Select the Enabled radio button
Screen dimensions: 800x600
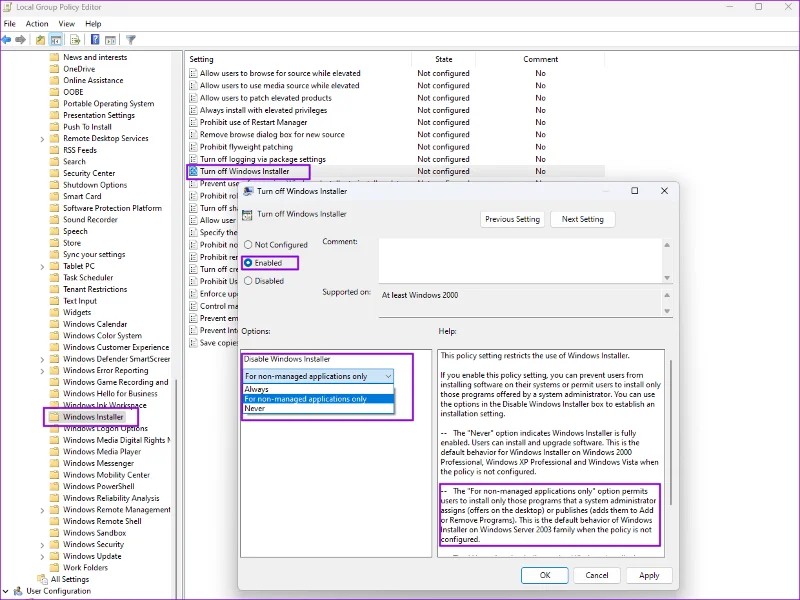click(248, 263)
